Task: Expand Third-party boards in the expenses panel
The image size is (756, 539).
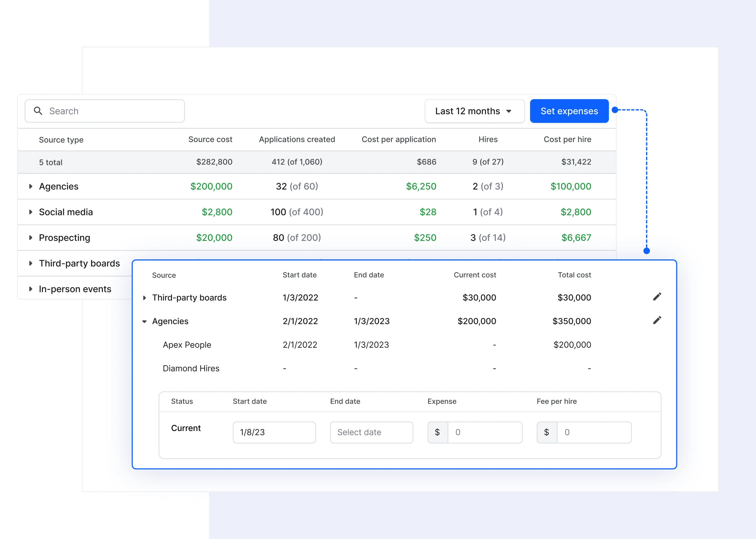Action: (x=145, y=297)
